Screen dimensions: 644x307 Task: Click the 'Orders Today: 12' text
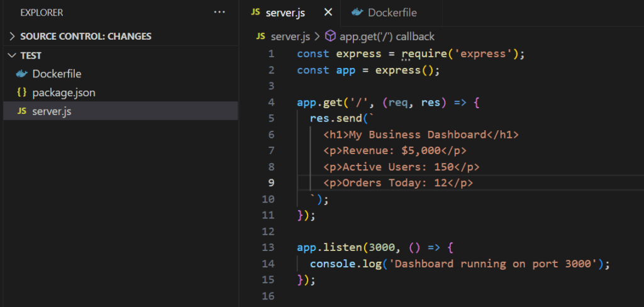pos(395,183)
